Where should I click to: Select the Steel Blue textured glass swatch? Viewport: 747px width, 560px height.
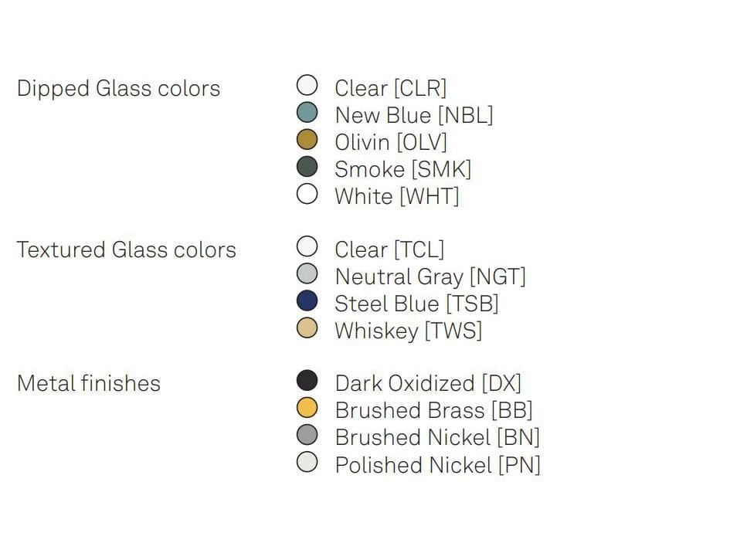pyautogui.click(x=307, y=301)
